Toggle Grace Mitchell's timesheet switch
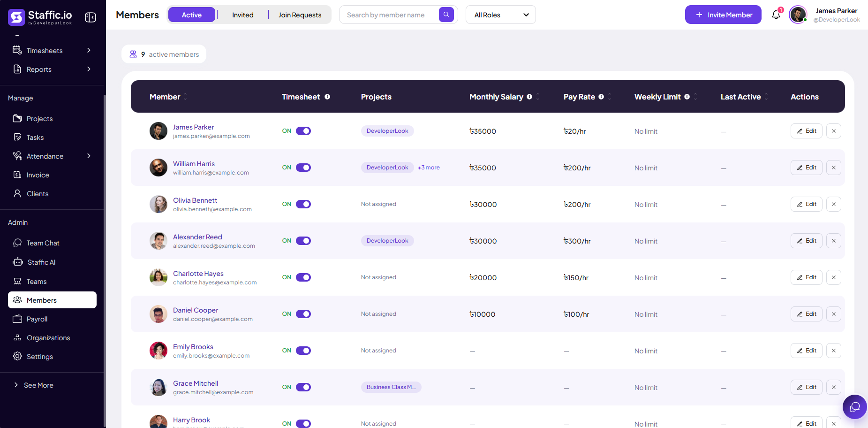This screenshot has height=428, width=868. (303, 387)
